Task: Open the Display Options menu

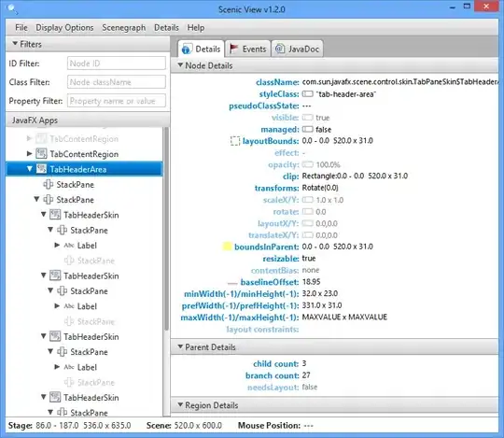Action: tap(64, 28)
